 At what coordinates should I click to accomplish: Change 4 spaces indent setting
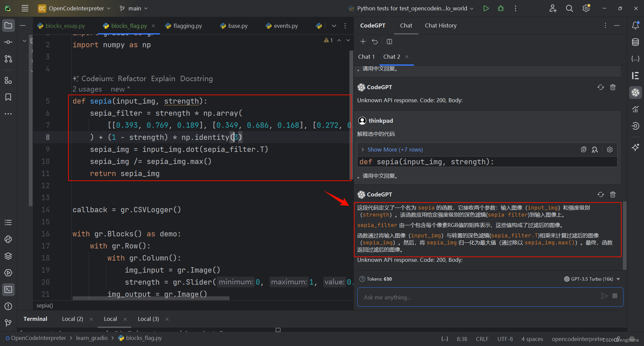click(x=532, y=339)
